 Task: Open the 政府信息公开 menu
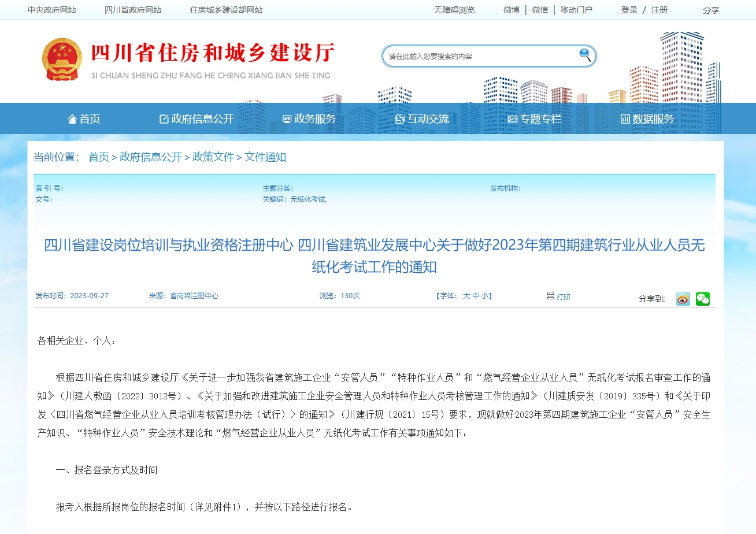[195, 118]
